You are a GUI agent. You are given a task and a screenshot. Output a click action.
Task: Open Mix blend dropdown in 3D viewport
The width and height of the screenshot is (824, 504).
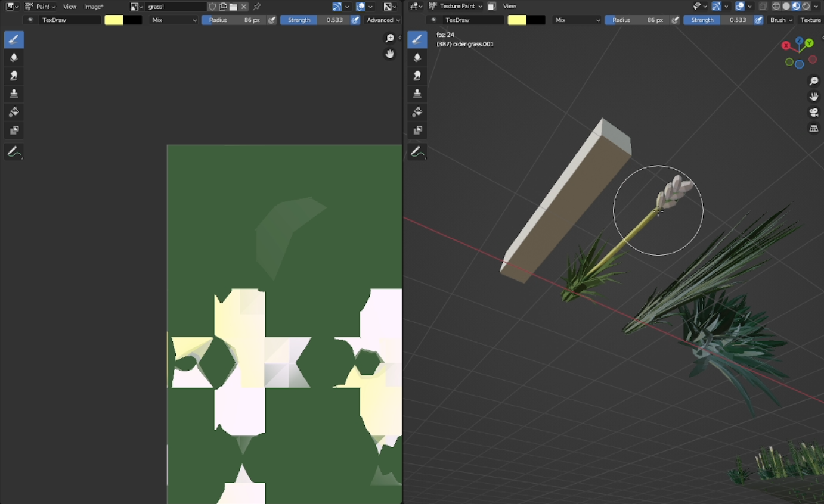pos(577,20)
